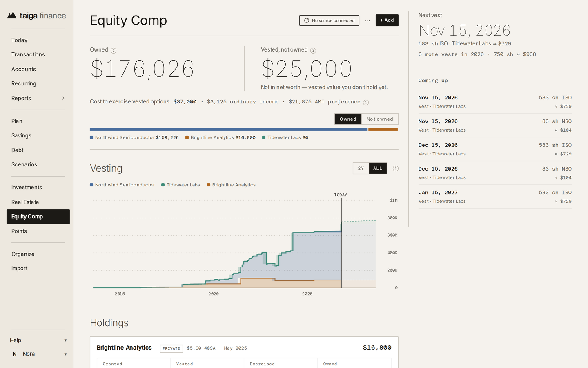Click the + Add button

coord(387,20)
